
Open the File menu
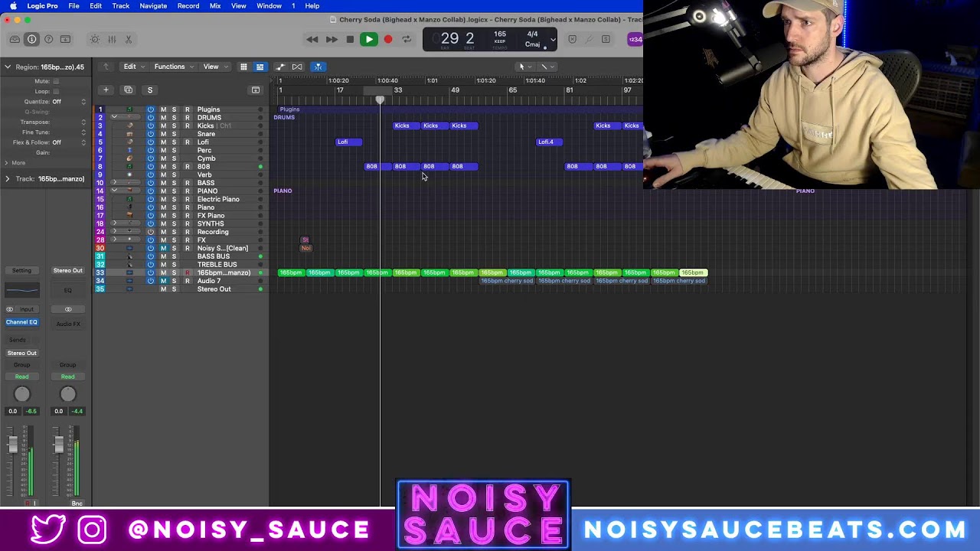[73, 6]
